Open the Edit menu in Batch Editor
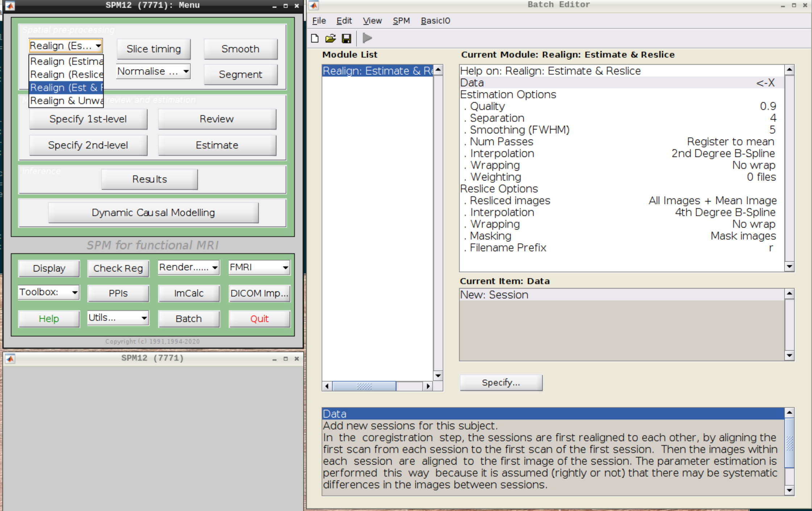This screenshot has height=511, width=812. (x=344, y=21)
